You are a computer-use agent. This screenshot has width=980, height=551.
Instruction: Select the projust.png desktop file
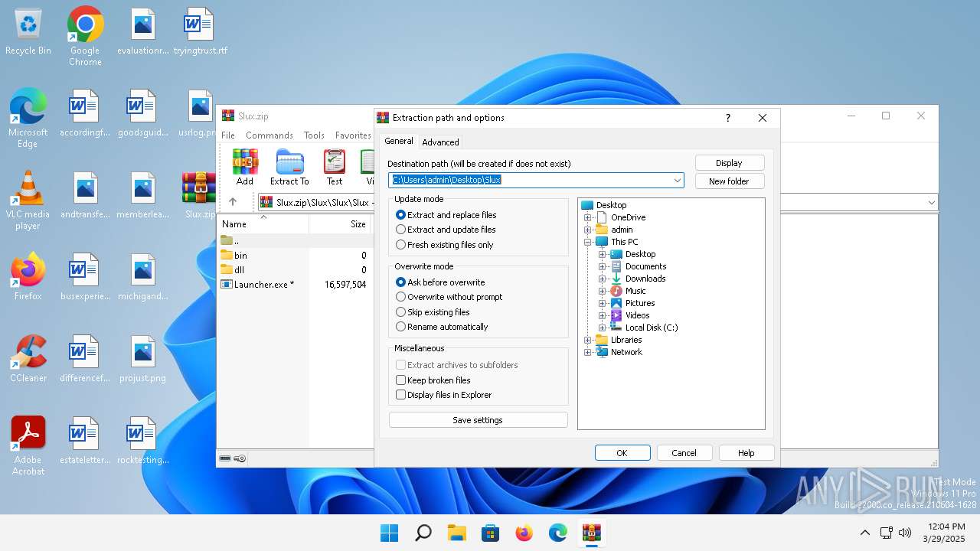coord(143,358)
